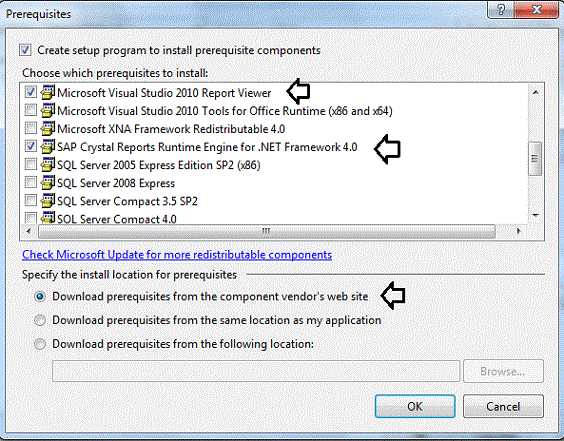Click the list's scroll down arrow
This screenshot has width=564, height=441.
tap(535, 215)
